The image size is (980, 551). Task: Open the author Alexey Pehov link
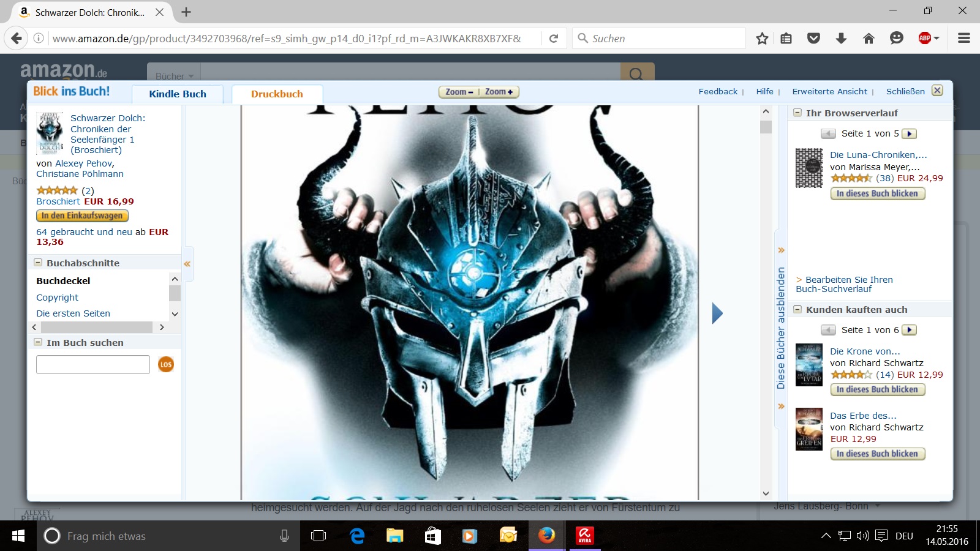point(83,163)
